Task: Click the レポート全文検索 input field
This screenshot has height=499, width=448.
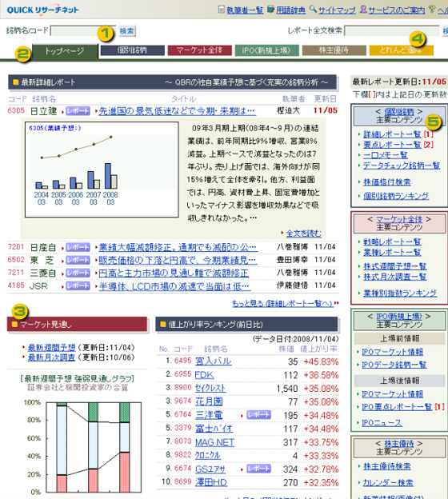Action: click(x=392, y=31)
